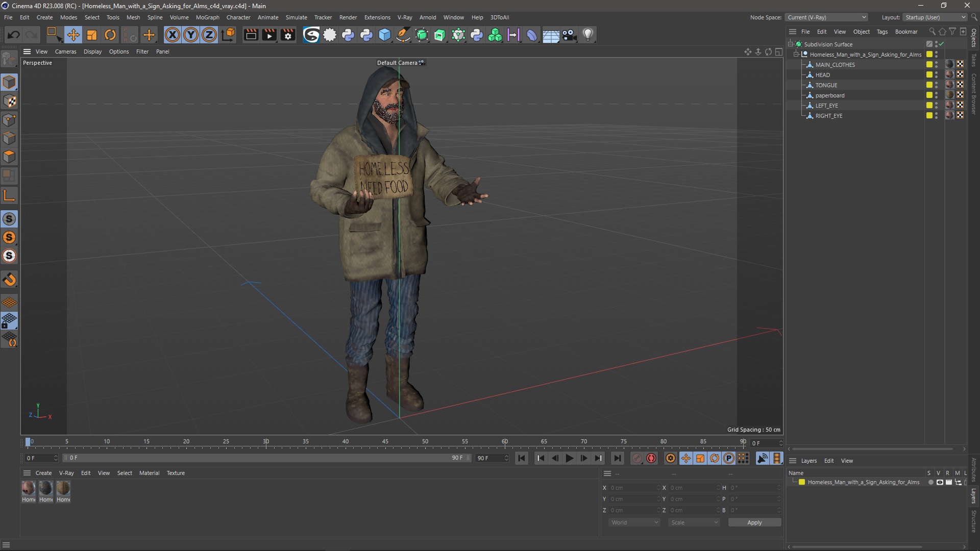Click the Record Active Objects button
The image size is (980, 551).
coord(636,458)
